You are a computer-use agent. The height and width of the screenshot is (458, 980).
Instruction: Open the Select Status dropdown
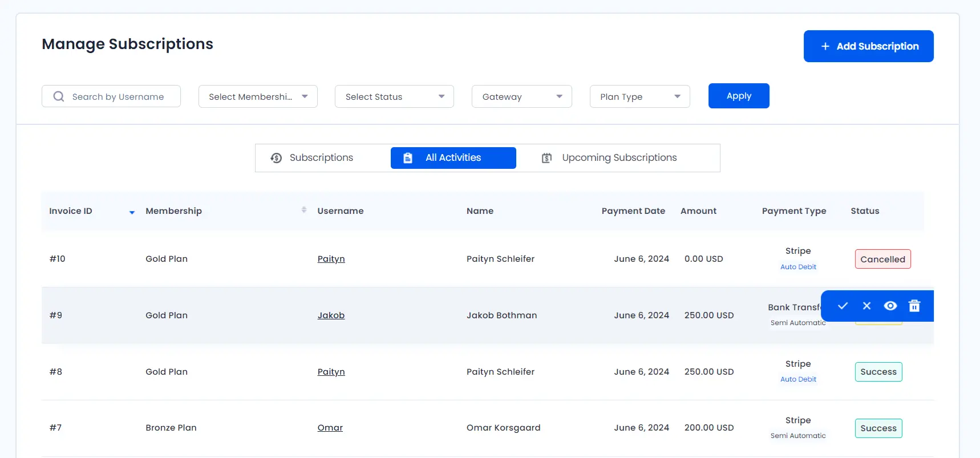[394, 96]
